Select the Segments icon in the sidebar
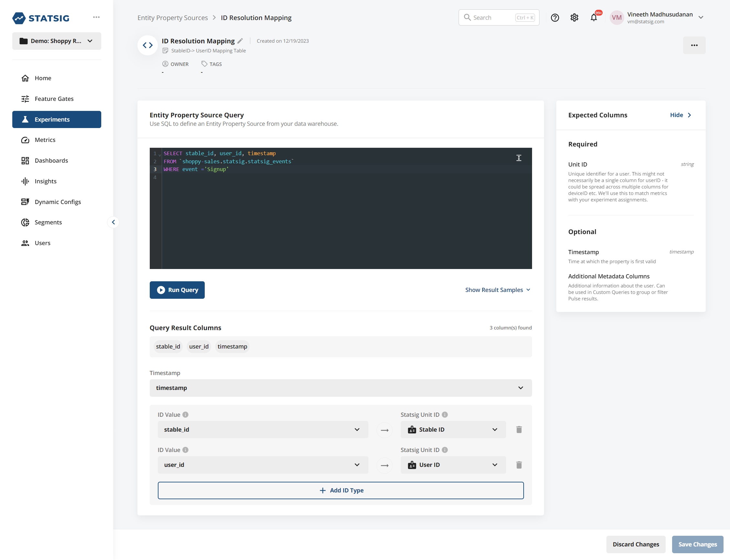This screenshot has width=730, height=560. [x=25, y=222]
